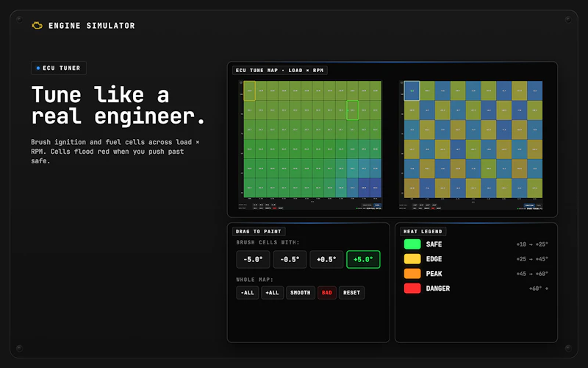Image resolution: width=588 pixels, height=368 pixels.
Task: Click the SAFE legend label
Action: [x=434, y=244]
